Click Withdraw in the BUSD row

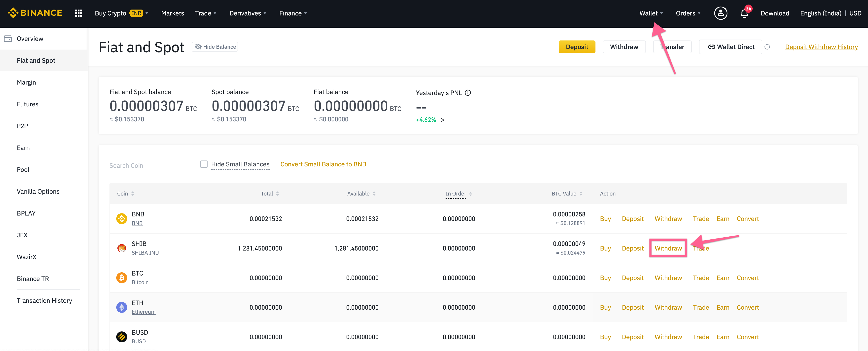(x=668, y=337)
